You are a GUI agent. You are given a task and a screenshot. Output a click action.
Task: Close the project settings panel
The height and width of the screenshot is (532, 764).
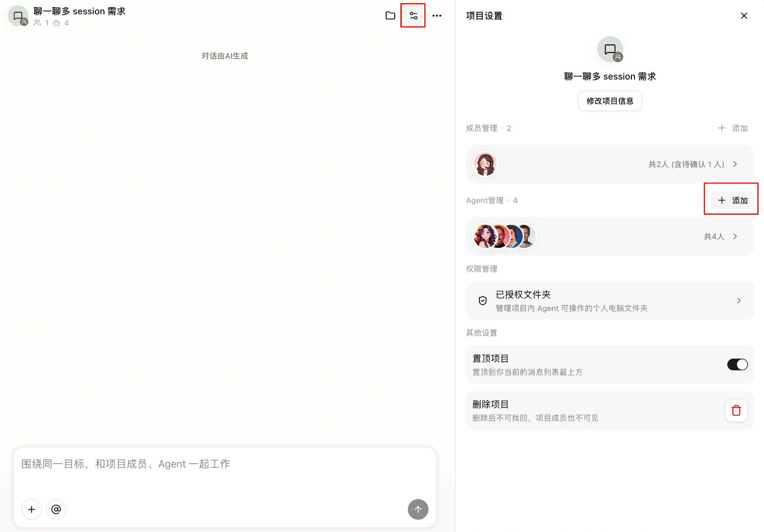744,16
